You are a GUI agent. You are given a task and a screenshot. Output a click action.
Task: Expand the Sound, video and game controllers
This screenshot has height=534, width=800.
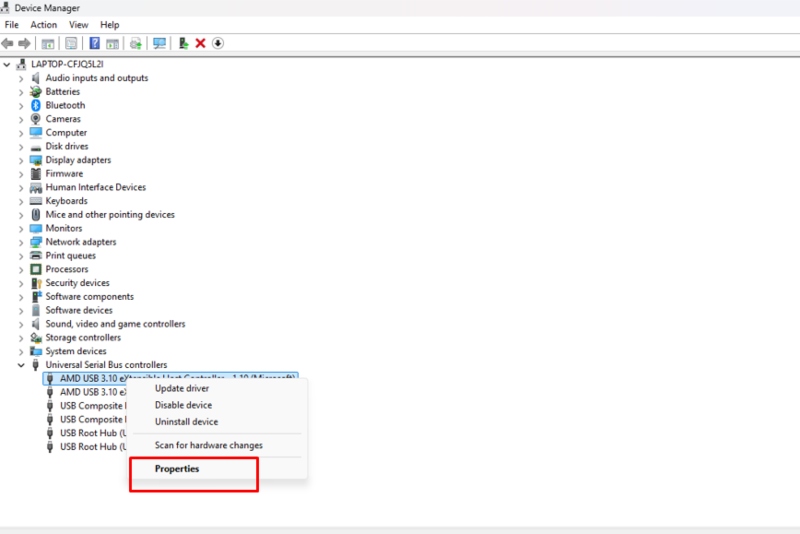(21, 324)
